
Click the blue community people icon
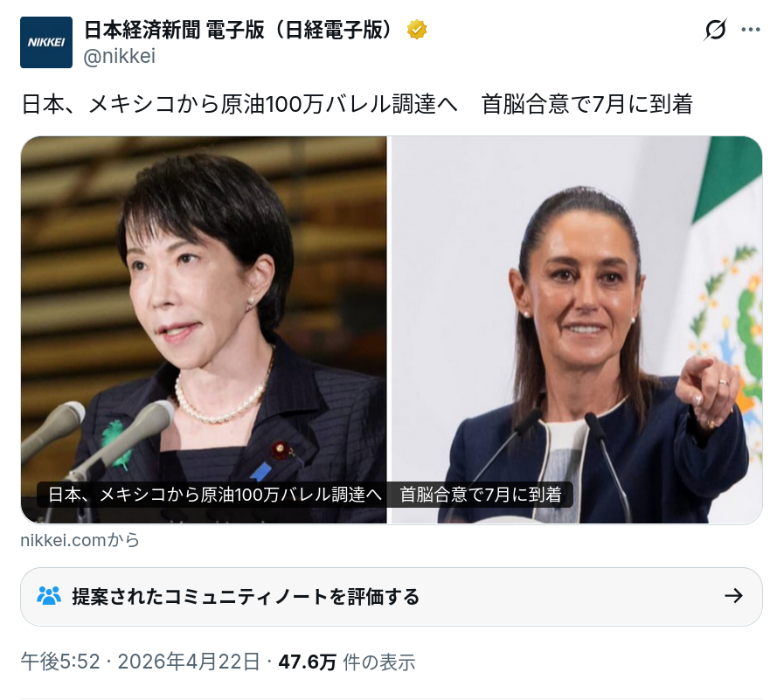pos(49,596)
